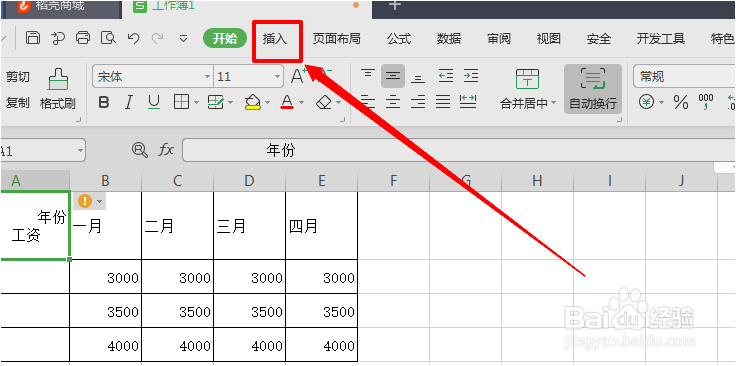Switch to the 数据 tab
The height and width of the screenshot is (366, 736).
[449, 38]
